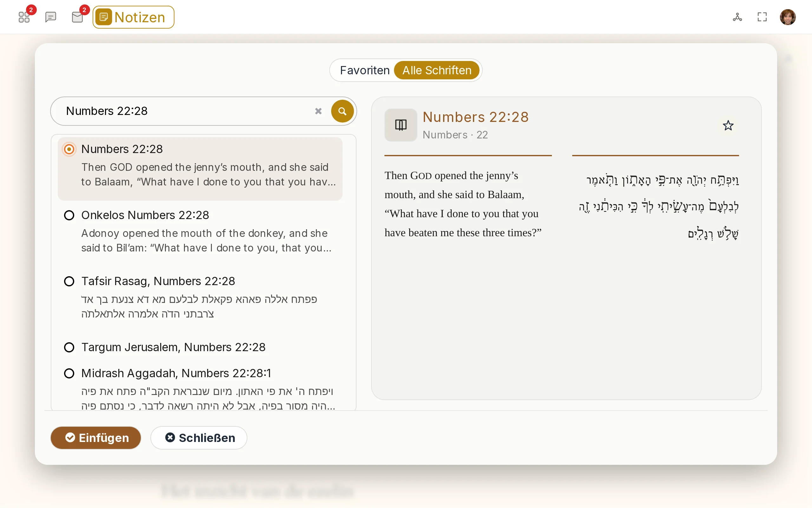Screen dimensions: 812x508
Task: Select the Midrash Aggadah radio button
Action: (69, 373)
